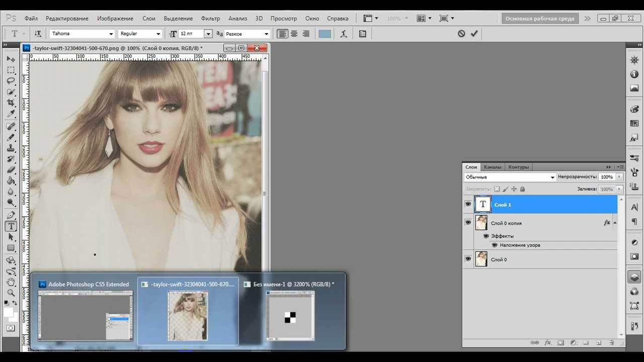Select the Quick Selection tool
The image size is (644, 362).
[11, 92]
